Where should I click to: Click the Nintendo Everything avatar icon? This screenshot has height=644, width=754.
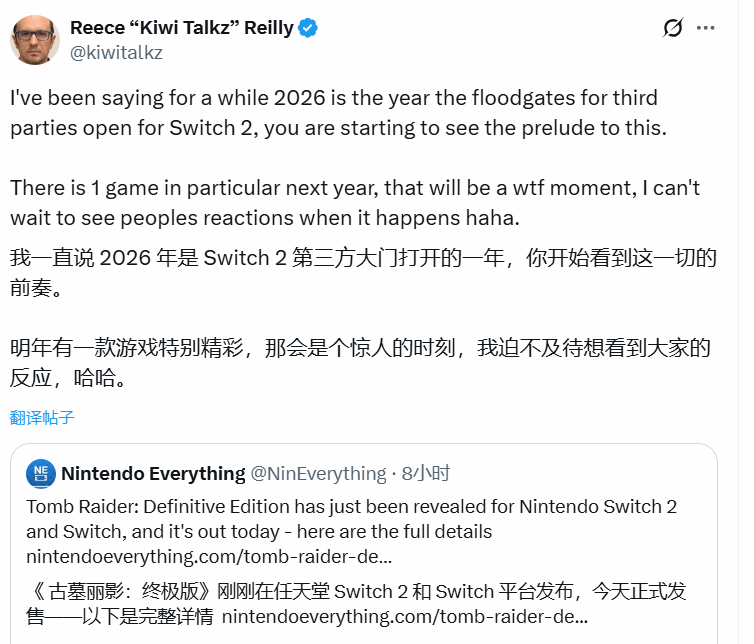point(41,473)
